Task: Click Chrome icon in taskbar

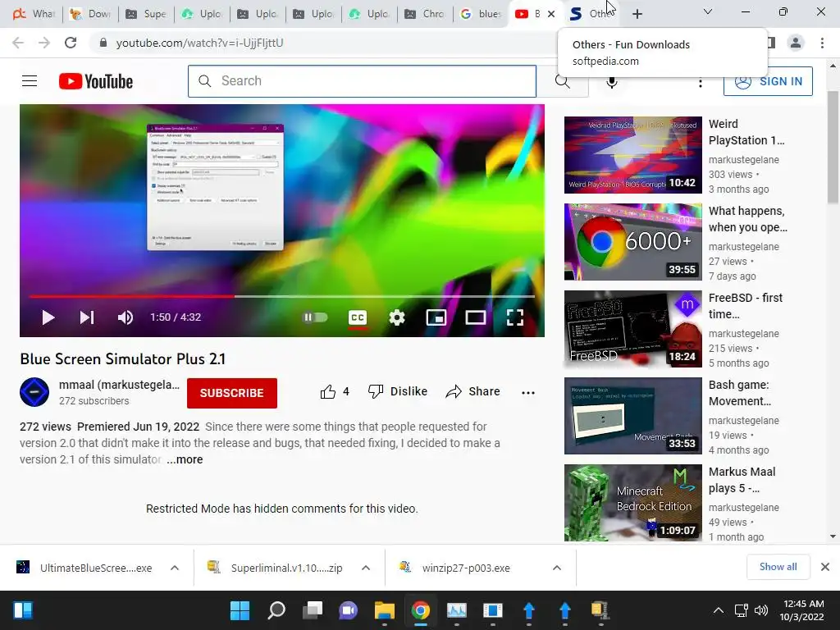Action: pos(421,610)
